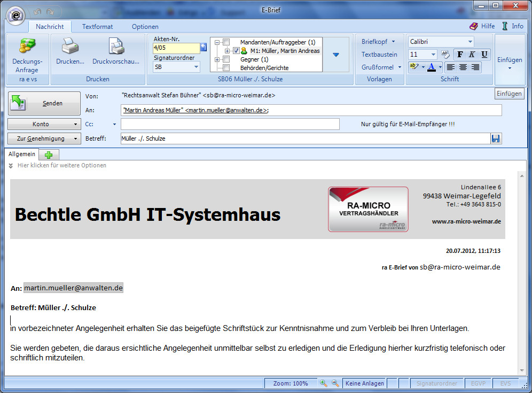This screenshot has width=532, height=393.
Task: Click the save icon beside Betreff
Action: coord(496,138)
